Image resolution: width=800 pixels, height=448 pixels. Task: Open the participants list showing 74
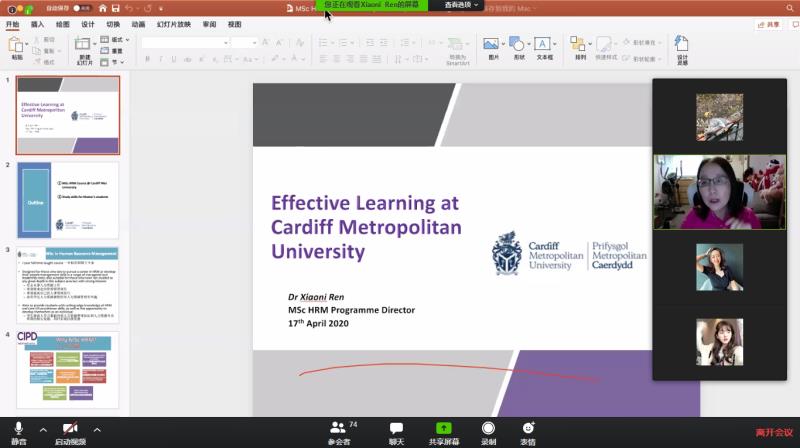[x=341, y=433]
